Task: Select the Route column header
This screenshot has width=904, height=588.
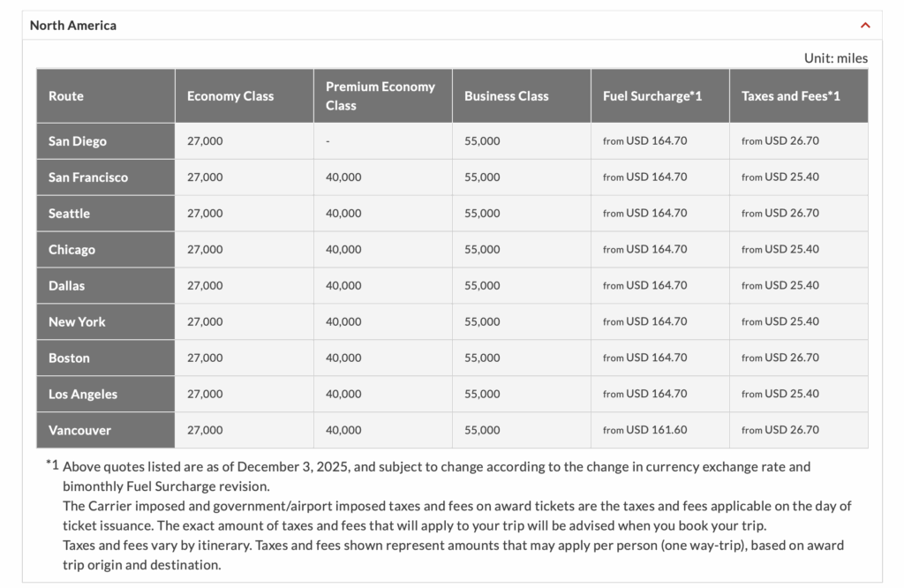Action: click(66, 96)
